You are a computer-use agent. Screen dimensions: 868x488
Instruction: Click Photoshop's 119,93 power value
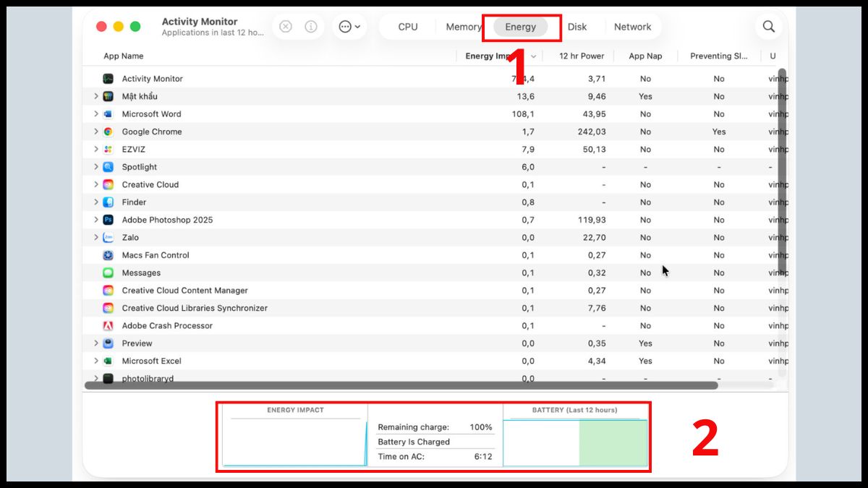(x=591, y=220)
